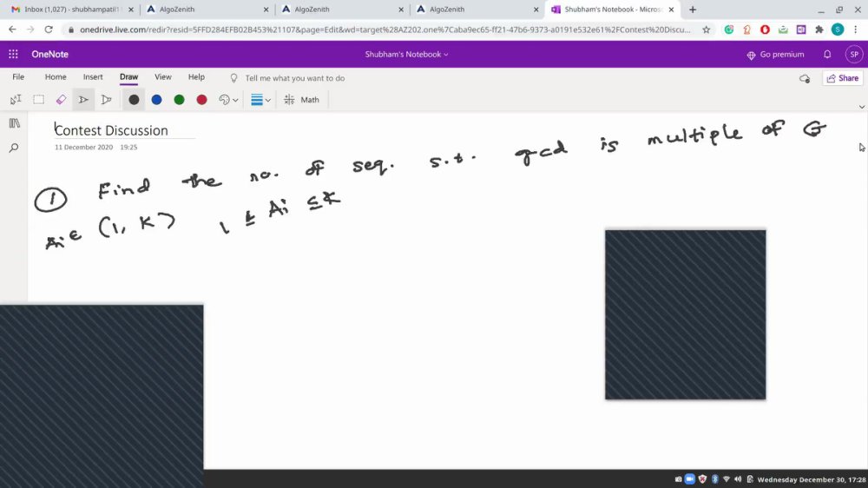868x488 pixels.
Task: Click the onedrive.live.com address bar
Action: point(385,30)
